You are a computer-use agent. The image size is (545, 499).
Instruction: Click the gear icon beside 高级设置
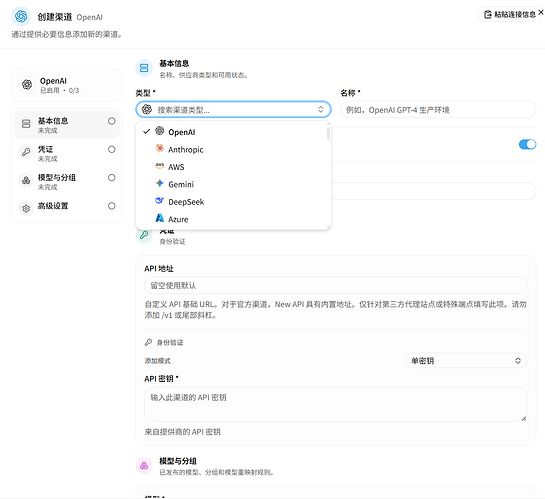coord(26,208)
